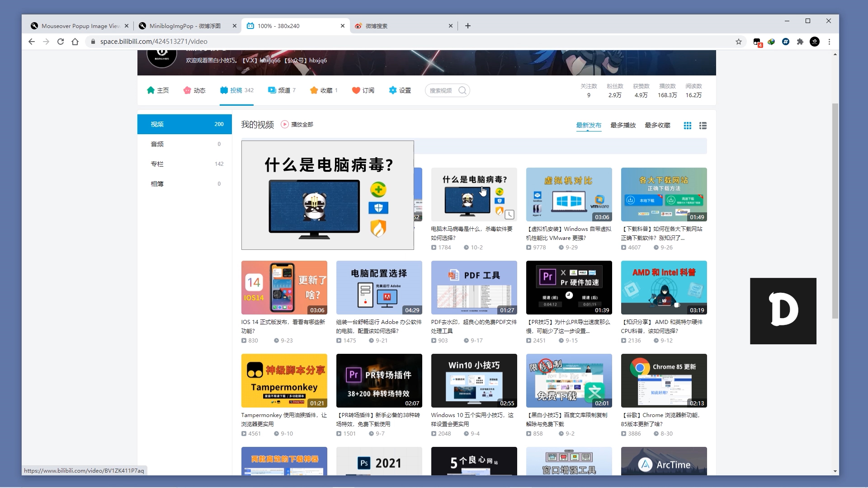This screenshot has height=488, width=868.
Task: Click the page vertical scrollbar thumb
Action: pyautogui.click(x=835, y=210)
